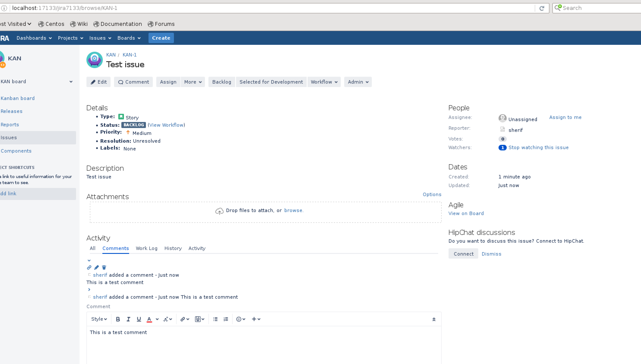Image resolution: width=641 pixels, height=364 pixels.
Task: Expand the second collapsed comment
Action: tap(89, 289)
